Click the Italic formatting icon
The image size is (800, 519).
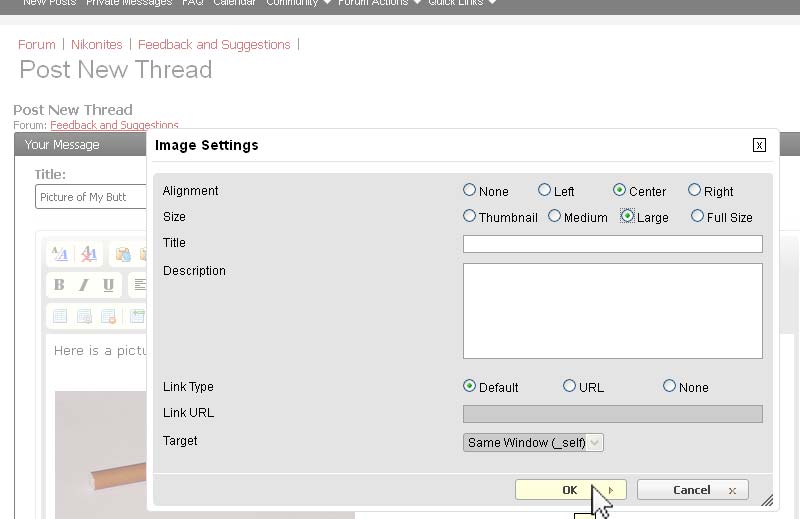83,285
